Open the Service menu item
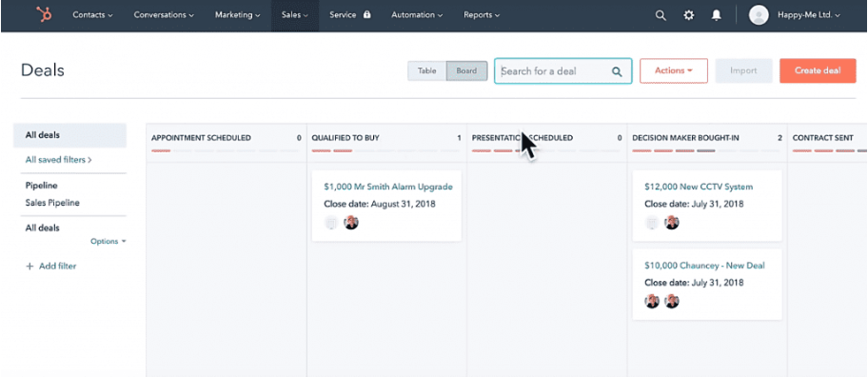The height and width of the screenshot is (377, 868). 343,15
